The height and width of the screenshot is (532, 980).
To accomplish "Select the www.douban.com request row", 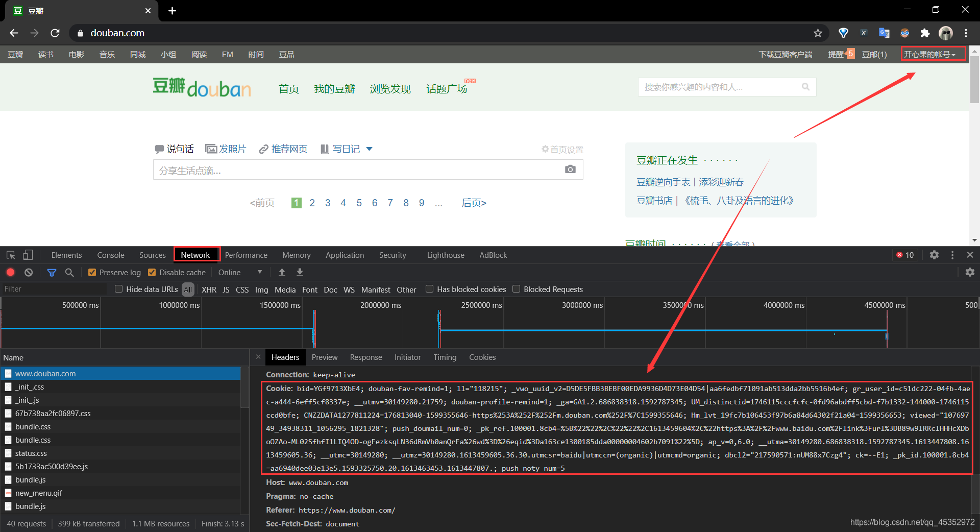I will pyautogui.click(x=120, y=373).
